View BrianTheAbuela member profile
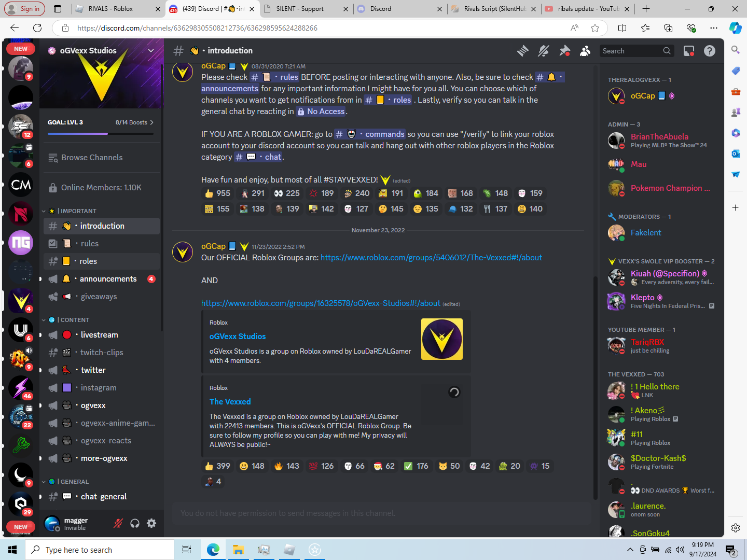This screenshot has height=560, width=747. (x=661, y=140)
